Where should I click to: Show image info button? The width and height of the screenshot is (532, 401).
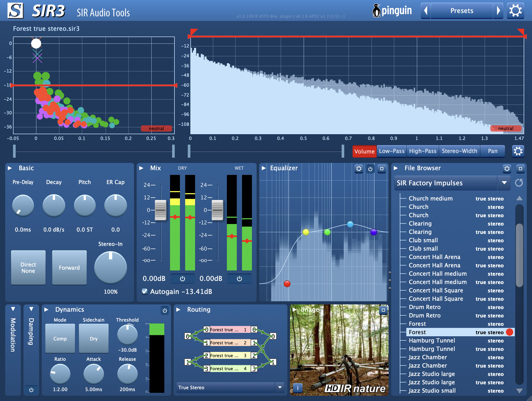298,388
